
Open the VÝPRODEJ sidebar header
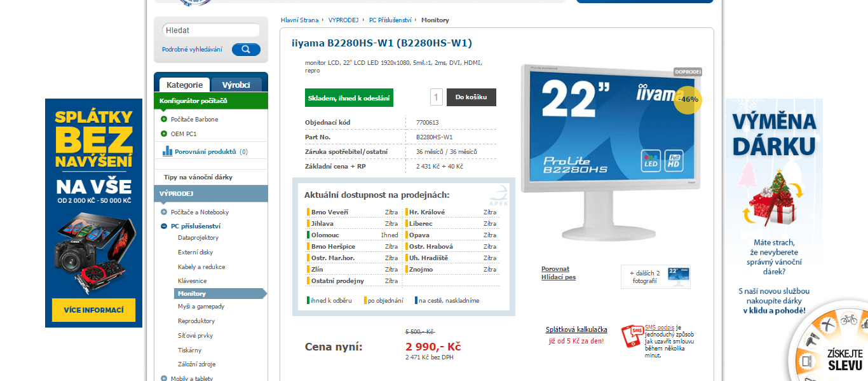coord(211,193)
